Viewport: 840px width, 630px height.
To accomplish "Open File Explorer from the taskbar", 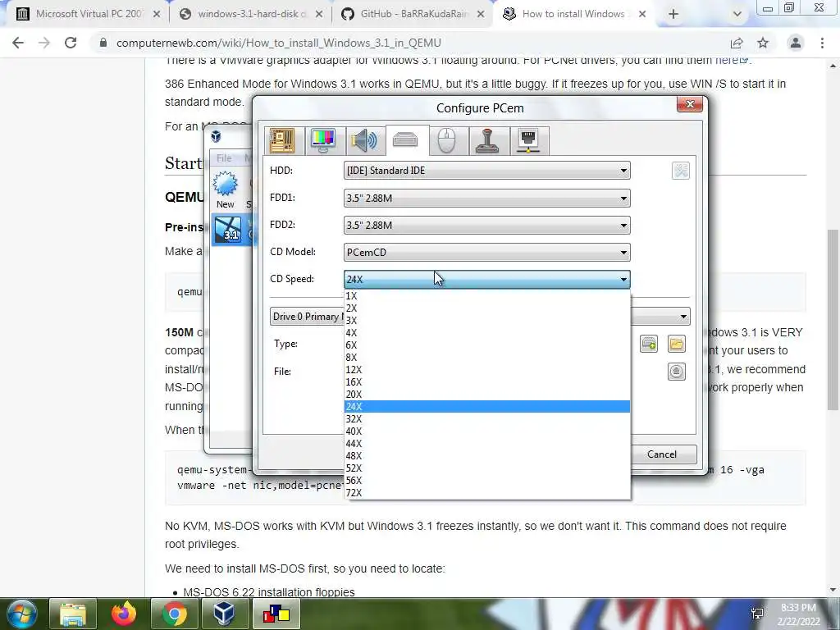I will (73, 614).
